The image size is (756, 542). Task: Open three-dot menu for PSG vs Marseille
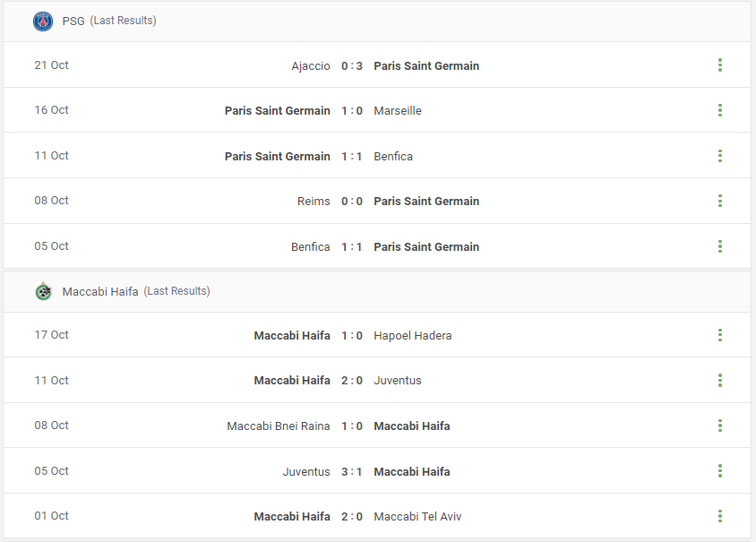720,110
